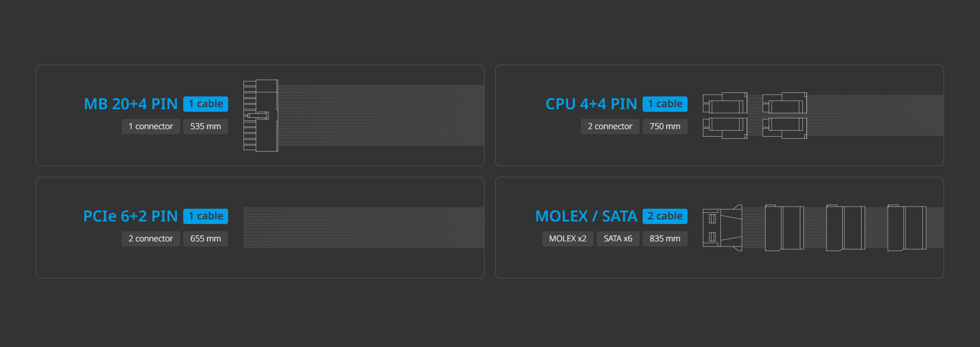Click the "750 mm" length tag
Viewport: 980px width, 347px height.
(x=665, y=127)
